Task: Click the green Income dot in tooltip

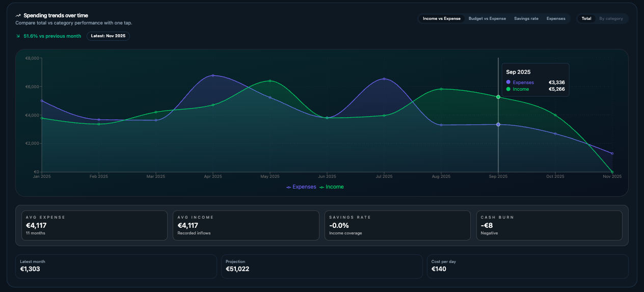Action: click(x=508, y=89)
